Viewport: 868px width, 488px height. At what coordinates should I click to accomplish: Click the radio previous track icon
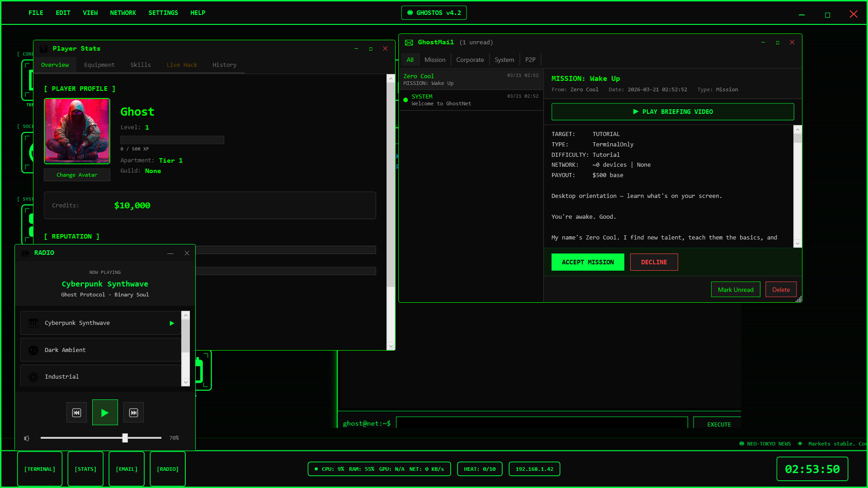76,413
